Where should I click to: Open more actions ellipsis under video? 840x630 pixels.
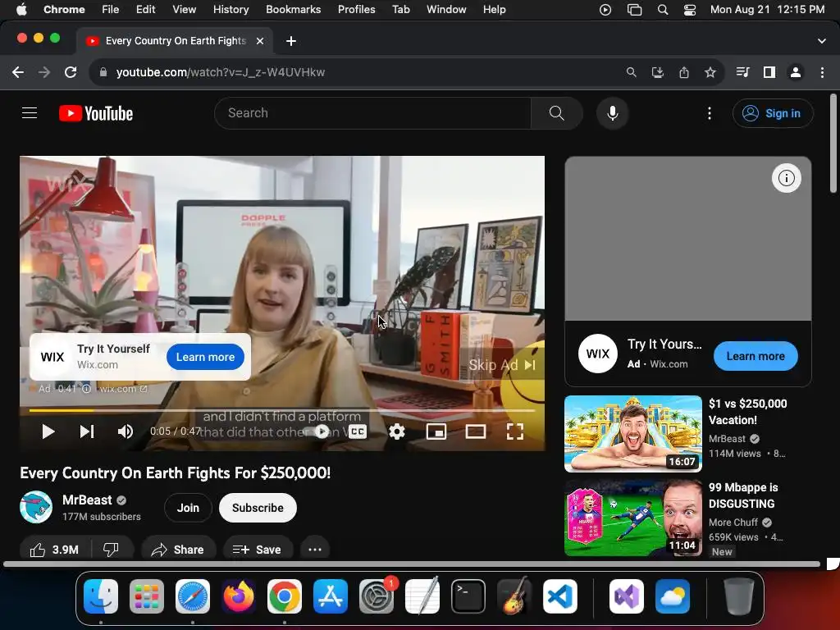pos(315,550)
